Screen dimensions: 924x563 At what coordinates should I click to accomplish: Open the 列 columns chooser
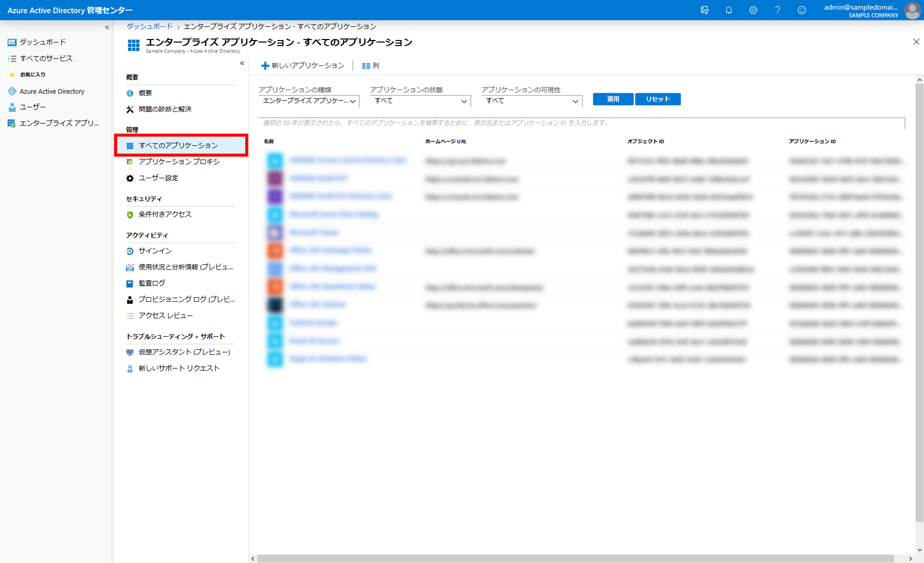point(370,66)
